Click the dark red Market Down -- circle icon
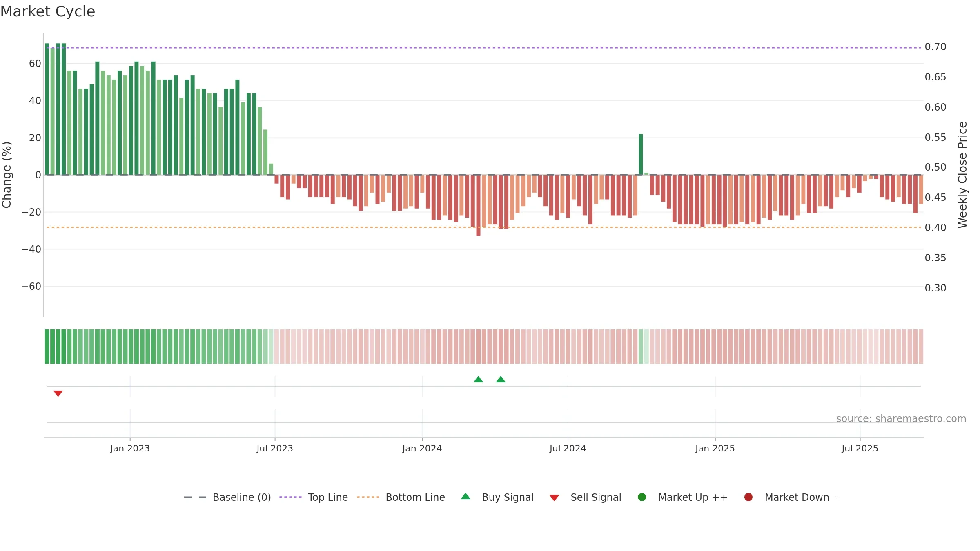Screen dimensions: 980x551 click(748, 497)
